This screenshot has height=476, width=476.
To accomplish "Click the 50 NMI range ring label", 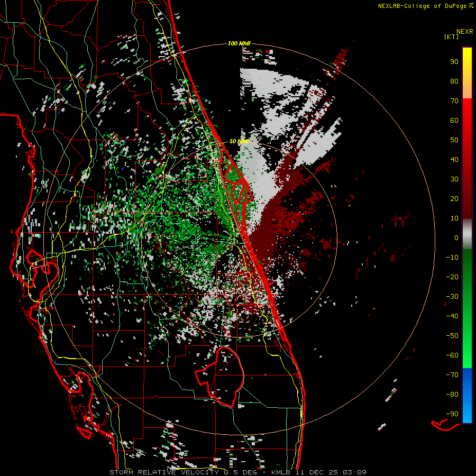I will coord(239,141).
